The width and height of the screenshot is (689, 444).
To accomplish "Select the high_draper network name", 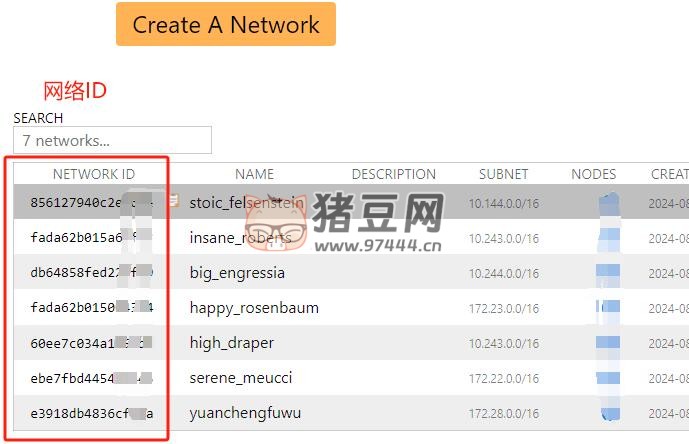I will [232, 343].
